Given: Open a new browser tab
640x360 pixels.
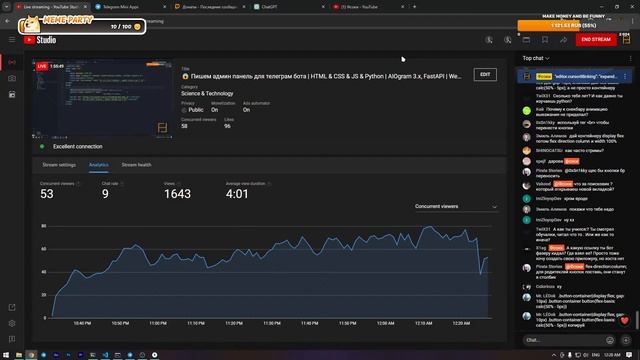Looking at the screenshot, I should click(x=414, y=7).
